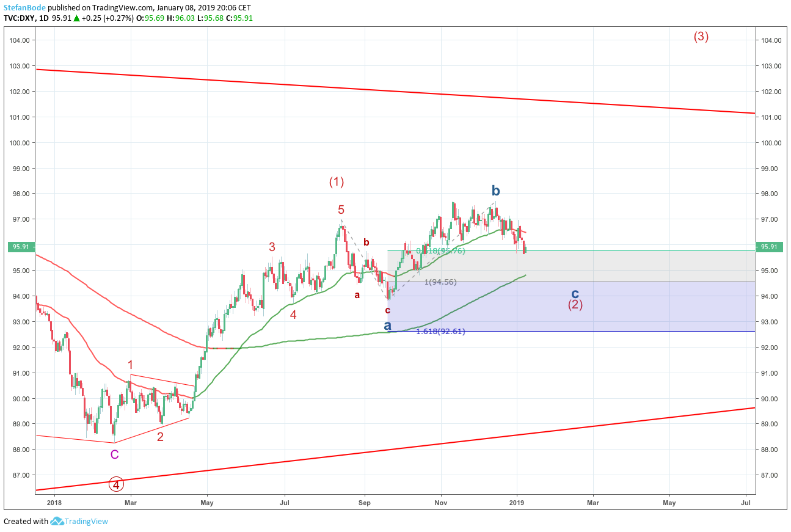Click the 104.00 label on right price axis
This screenshot has height=532, width=791.
[771, 40]
